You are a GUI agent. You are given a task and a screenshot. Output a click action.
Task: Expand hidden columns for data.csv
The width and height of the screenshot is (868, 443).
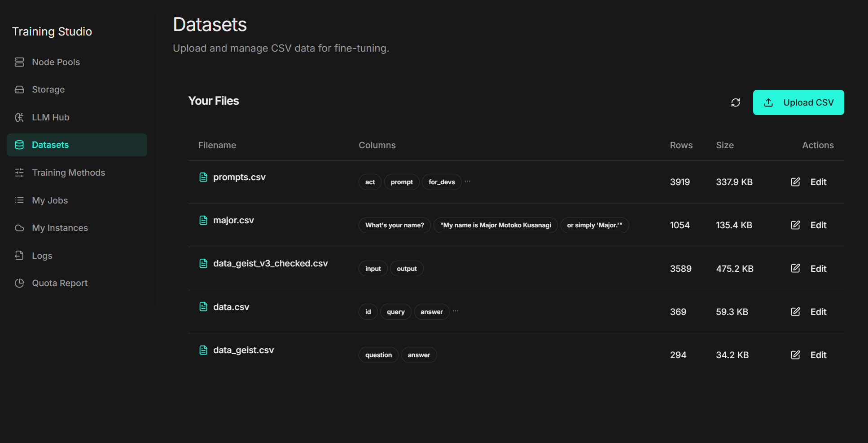(x=455, y=310)
